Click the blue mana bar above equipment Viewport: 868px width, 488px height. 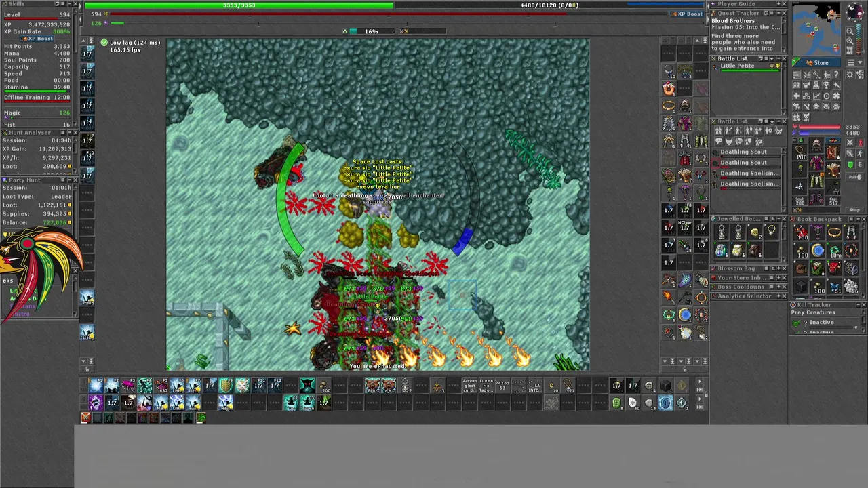click(x=819, y=133)
